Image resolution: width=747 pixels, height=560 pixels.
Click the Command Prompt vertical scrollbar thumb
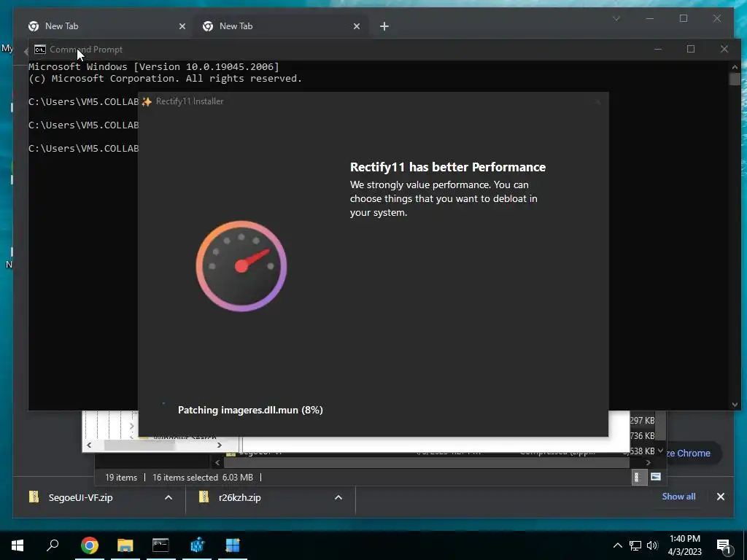point(734,79)
